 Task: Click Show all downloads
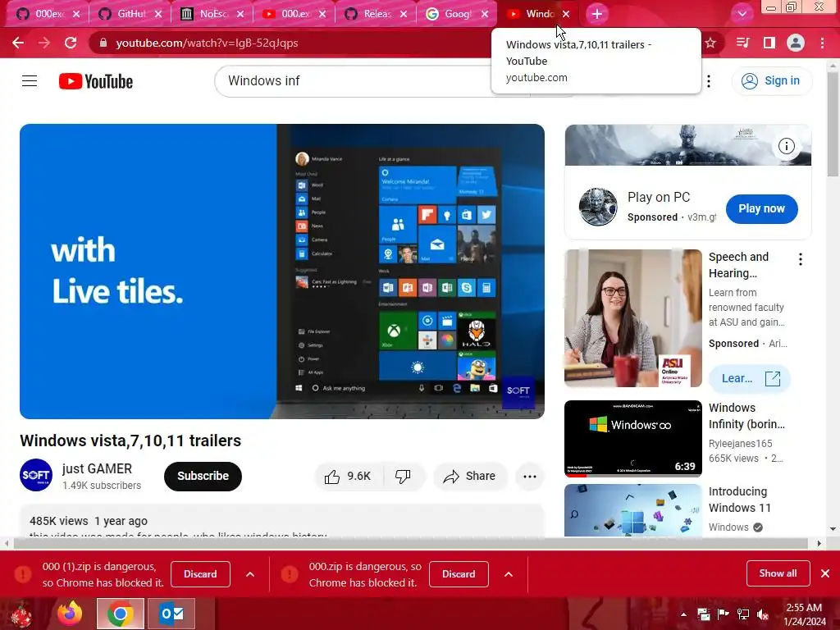pos(778,573)
